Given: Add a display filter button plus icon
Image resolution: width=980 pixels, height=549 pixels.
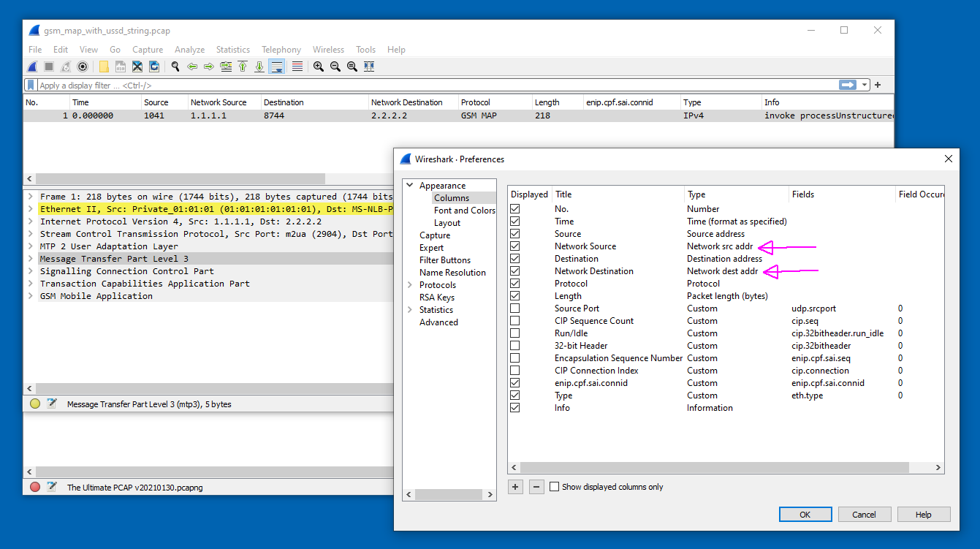Looking at the screenshot, I should click(878, 85).
